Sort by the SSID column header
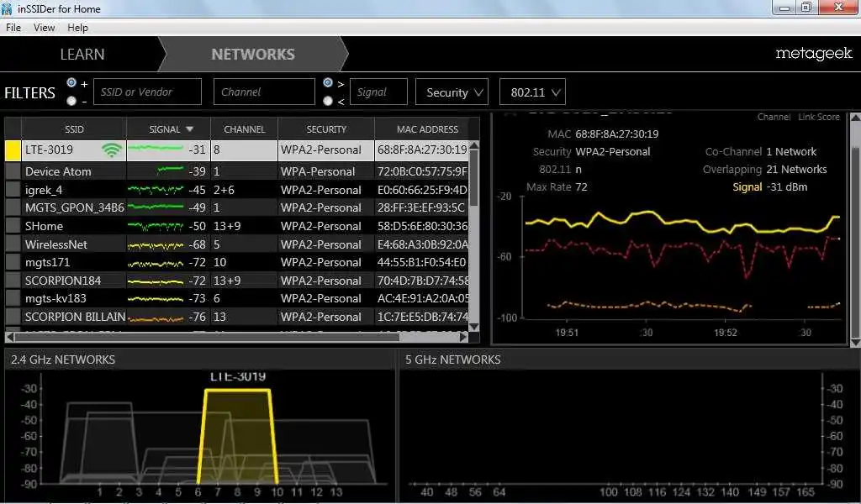Screen dimensions: 861x504 74,129
